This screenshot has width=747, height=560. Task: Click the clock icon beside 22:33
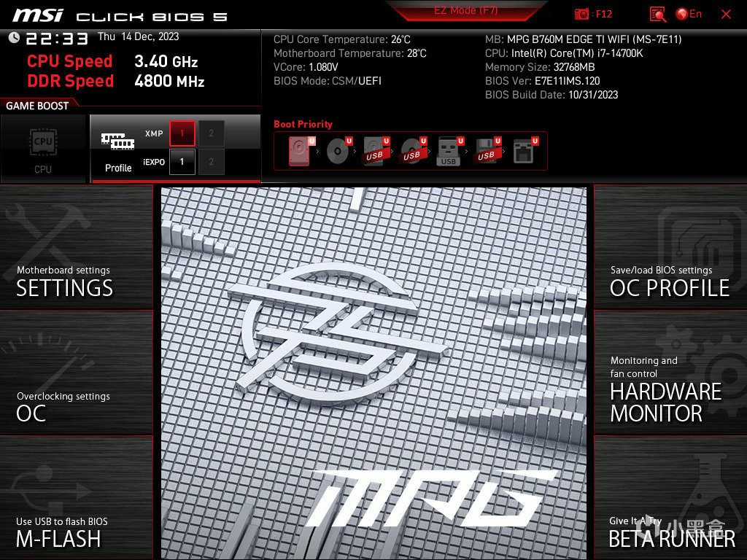point(14,38)
